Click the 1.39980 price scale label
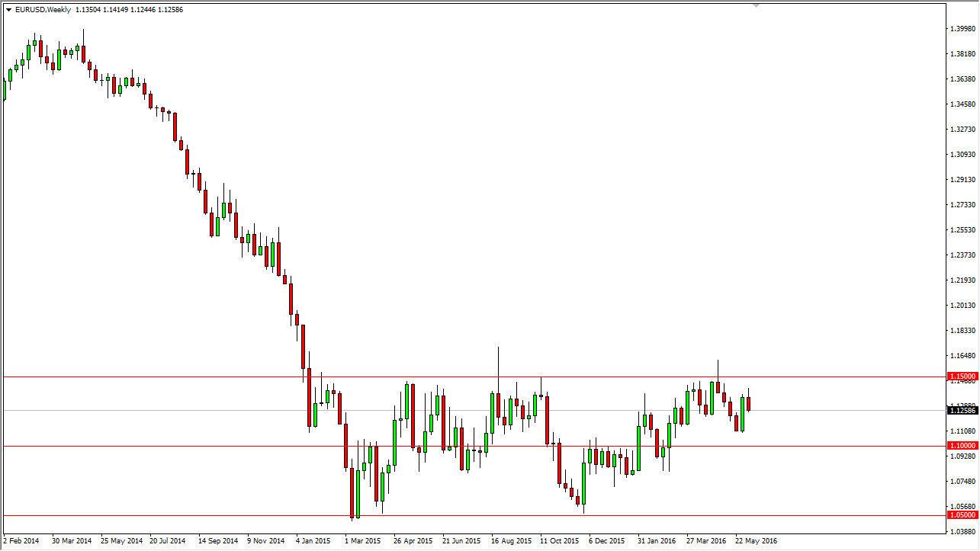980x551 pixels. pos(963,29)
